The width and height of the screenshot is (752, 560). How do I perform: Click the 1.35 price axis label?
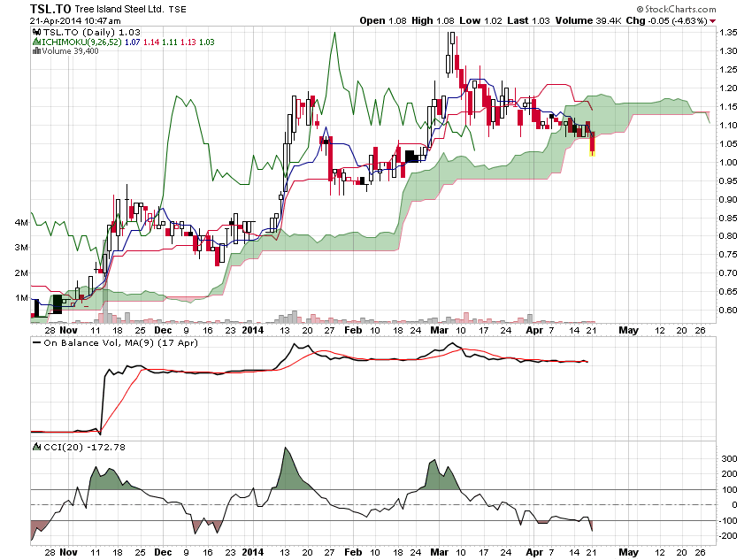coord(728,33)
